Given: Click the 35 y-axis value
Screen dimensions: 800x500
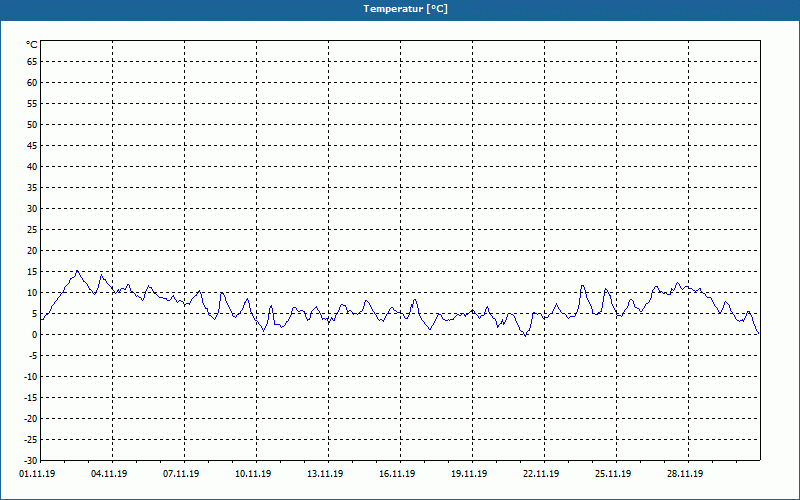Looking at the screenshot, I should click(x=32, y=188).
